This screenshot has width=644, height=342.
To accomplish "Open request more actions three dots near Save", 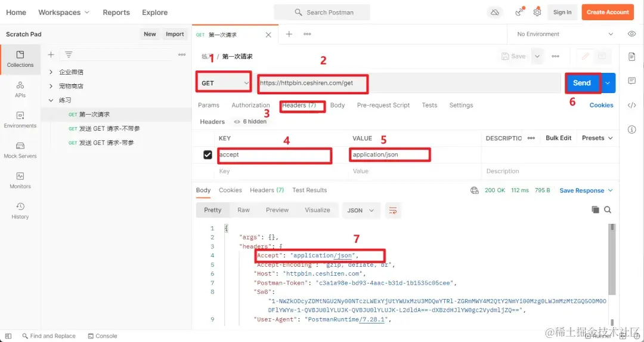I will coord(555,56).
